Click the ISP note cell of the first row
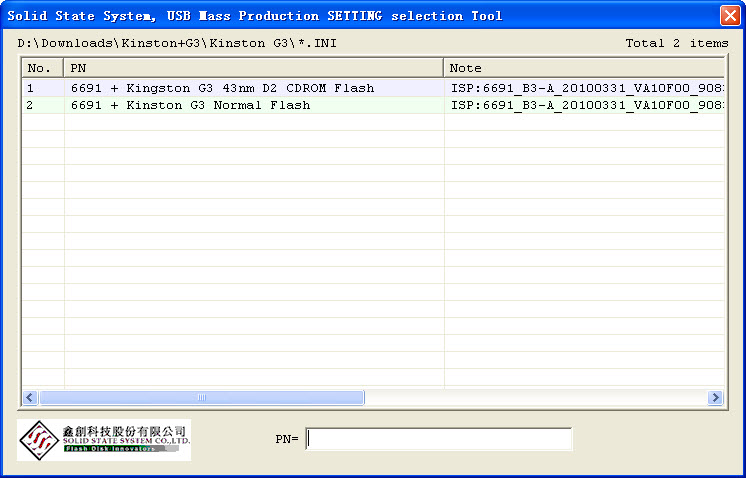 tap(586, 88)
